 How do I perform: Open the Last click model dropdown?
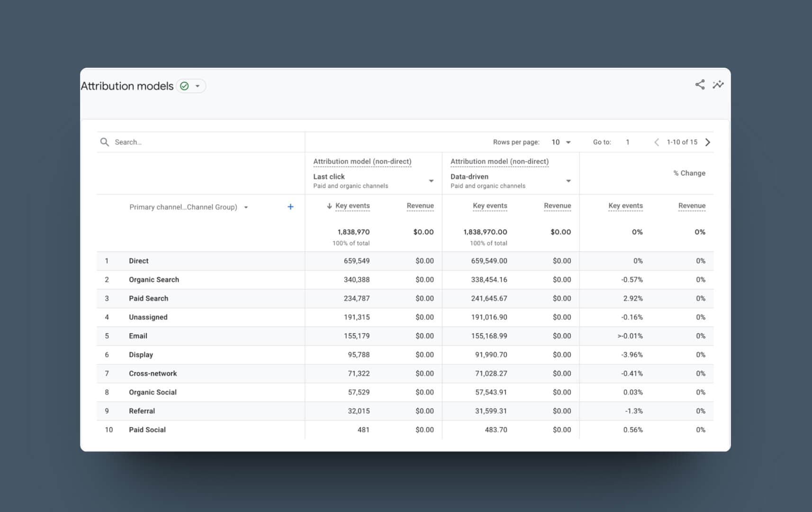coord(431,181)
